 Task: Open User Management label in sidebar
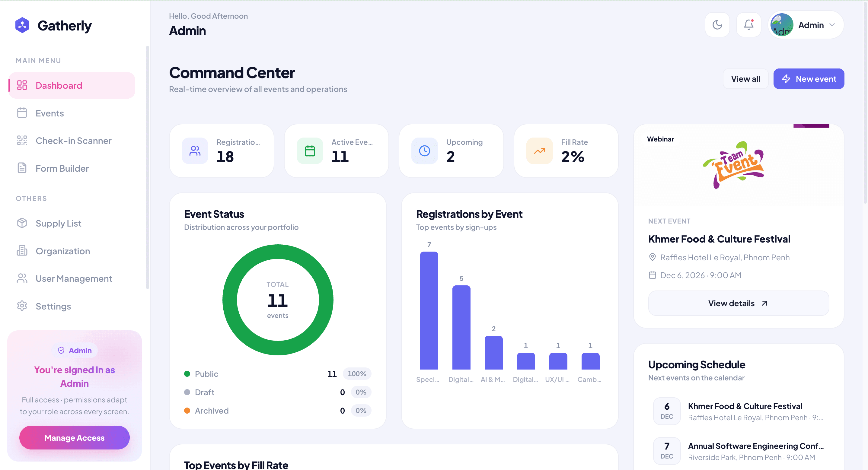(74, 278)
